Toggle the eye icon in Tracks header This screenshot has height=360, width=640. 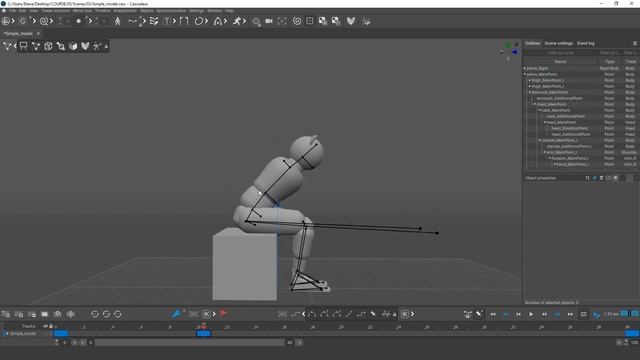coord(45,326)
